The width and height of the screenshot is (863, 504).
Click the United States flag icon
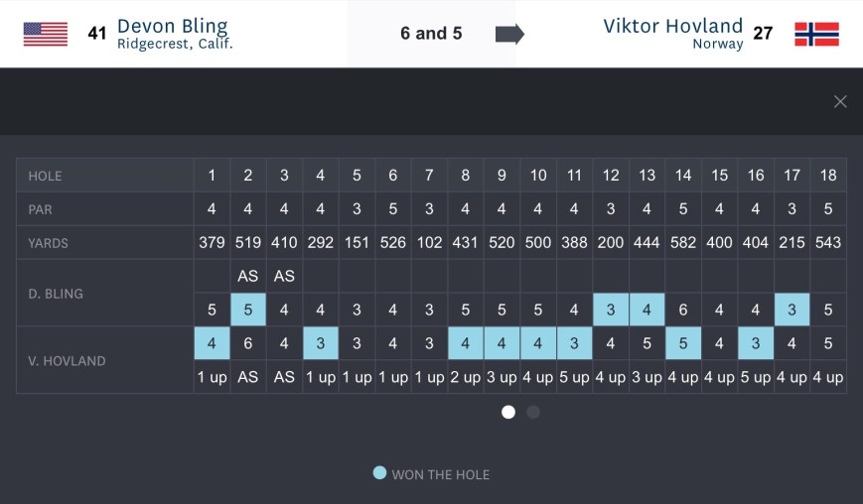click(x=46, y=34)
